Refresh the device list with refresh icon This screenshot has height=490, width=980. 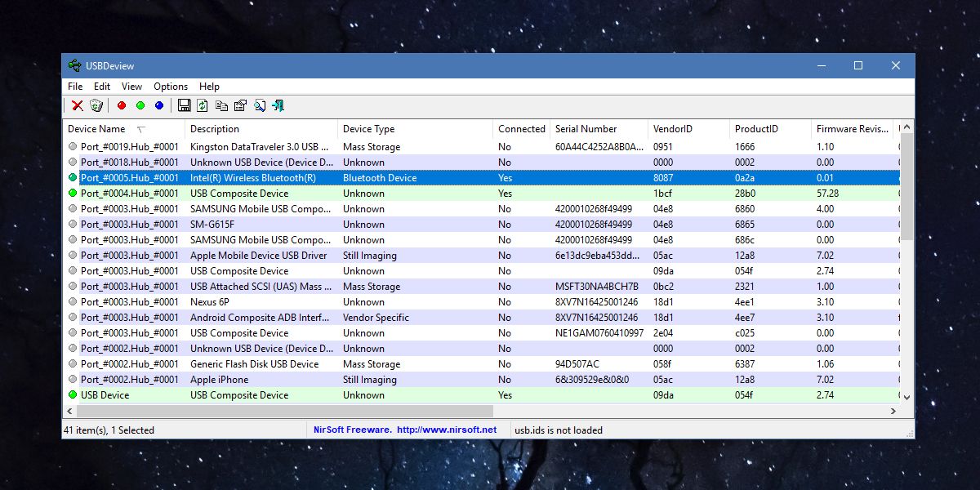click(x=202, y=105)
